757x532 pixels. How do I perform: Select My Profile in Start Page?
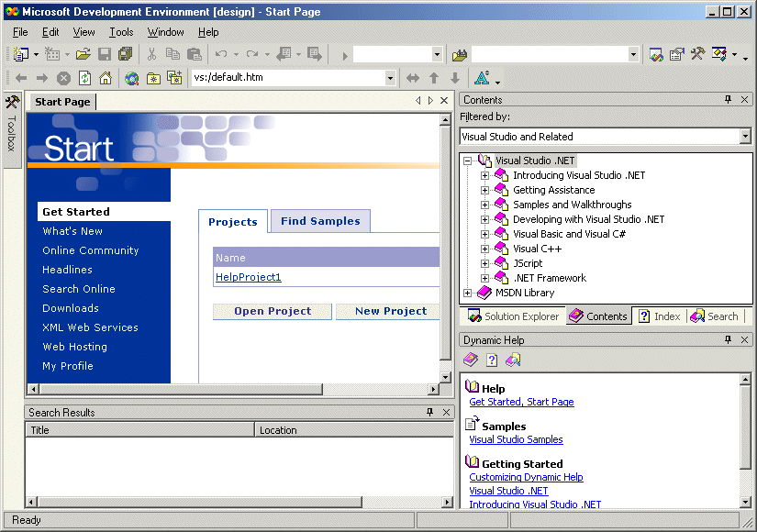pos(68,366)
